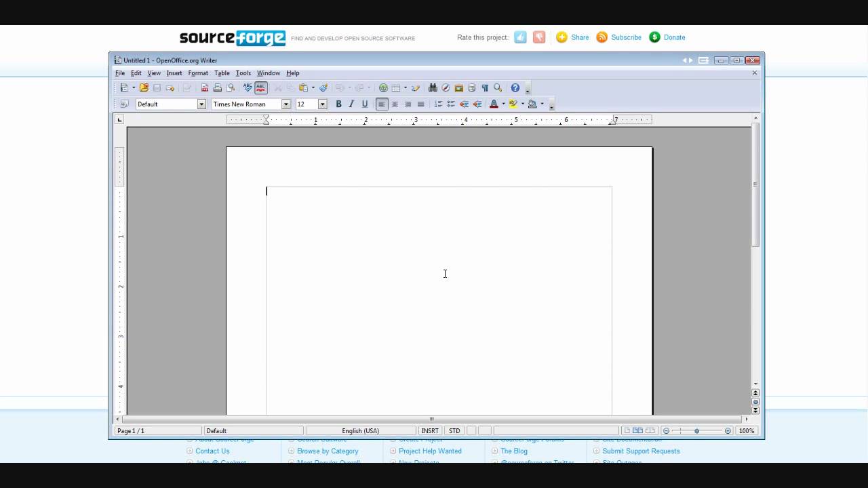Open the Table menu
This screenshot has width=868, height=488.
(222, 73)
